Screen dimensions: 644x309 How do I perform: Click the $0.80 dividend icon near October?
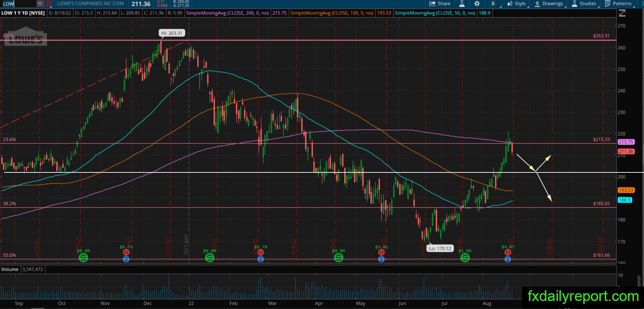click(x=83, y=257)
